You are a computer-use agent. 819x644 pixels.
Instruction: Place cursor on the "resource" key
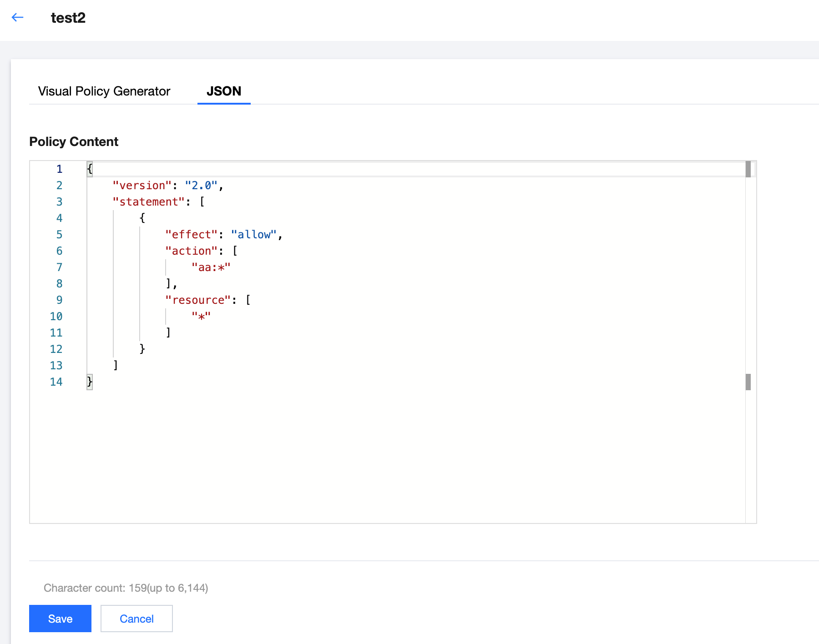(x=198, y=300)
